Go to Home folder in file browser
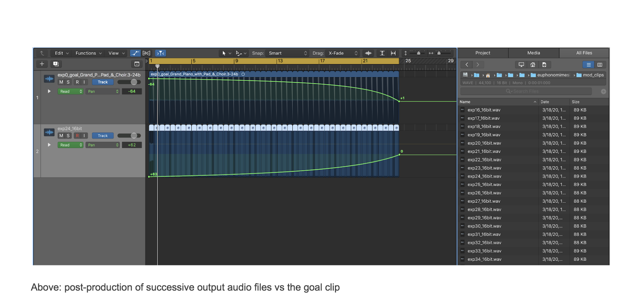Image resolution: width=644 pixels, height=301 pixels. pos(533,65)
